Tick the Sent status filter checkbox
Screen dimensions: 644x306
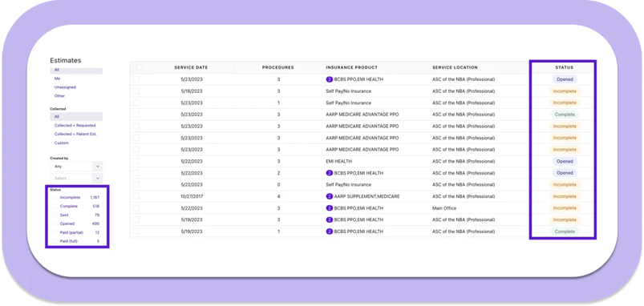pyautogui.click(x=55, y=215)
